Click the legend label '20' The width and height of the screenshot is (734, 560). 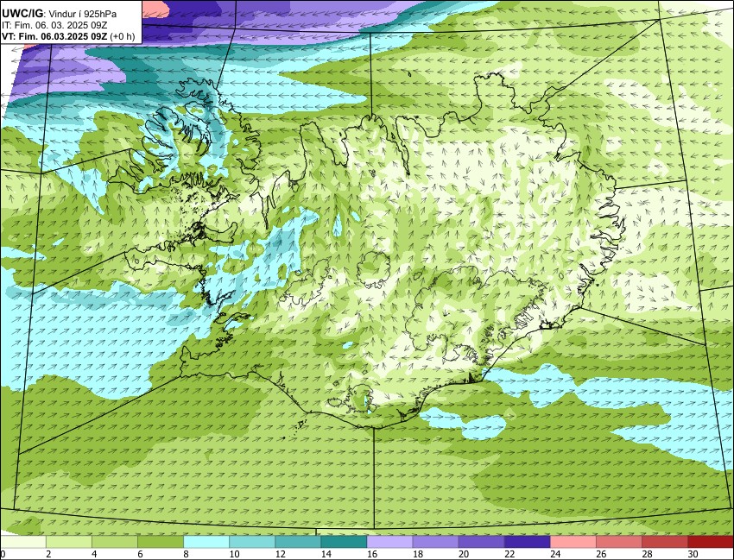click(464, 554)
